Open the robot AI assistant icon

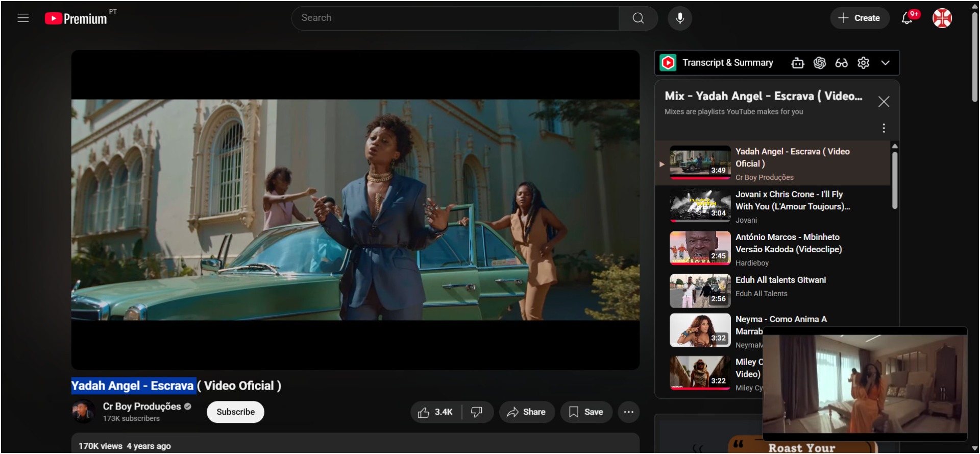[x=797, y=63]
